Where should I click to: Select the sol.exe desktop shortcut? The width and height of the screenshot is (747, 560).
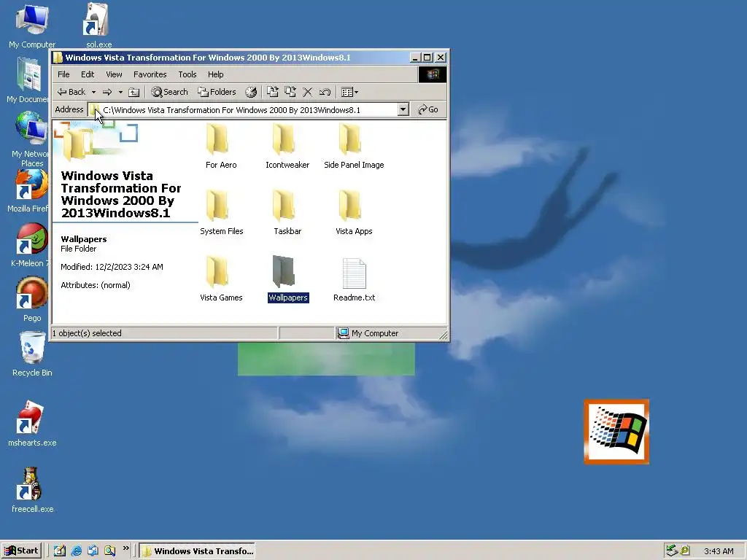(98, 26)
